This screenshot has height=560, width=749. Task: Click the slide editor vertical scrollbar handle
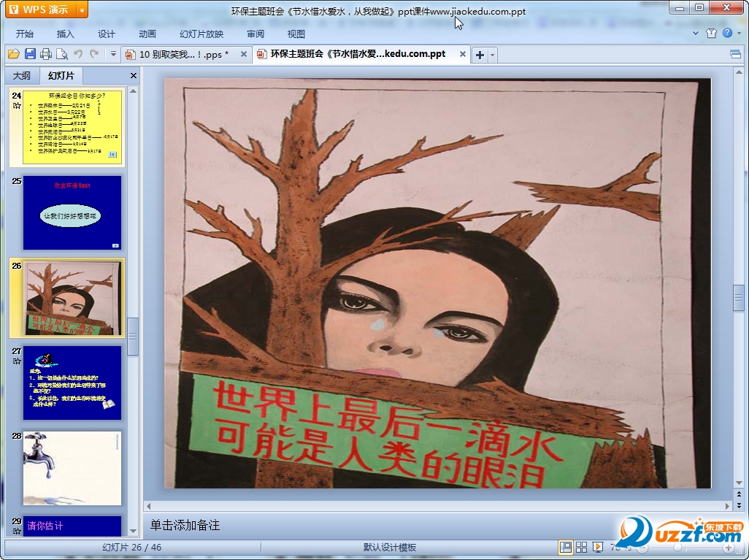(739, 298)
